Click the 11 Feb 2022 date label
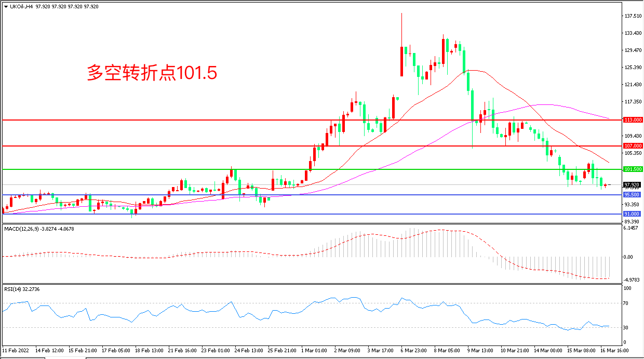Viewport: 644px width, 359px height. coord(16,351)
